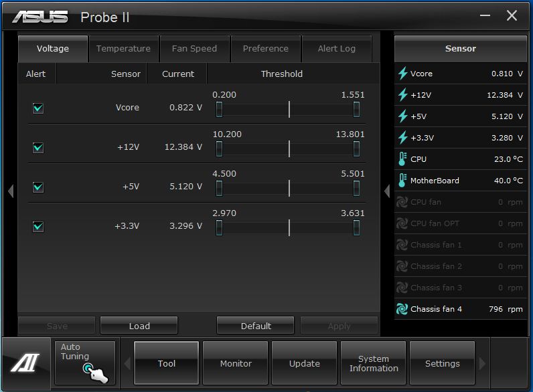Viewport: 533px width, 392px height.
Task: Switch to the Voltage tab
Action: (53, 49)
